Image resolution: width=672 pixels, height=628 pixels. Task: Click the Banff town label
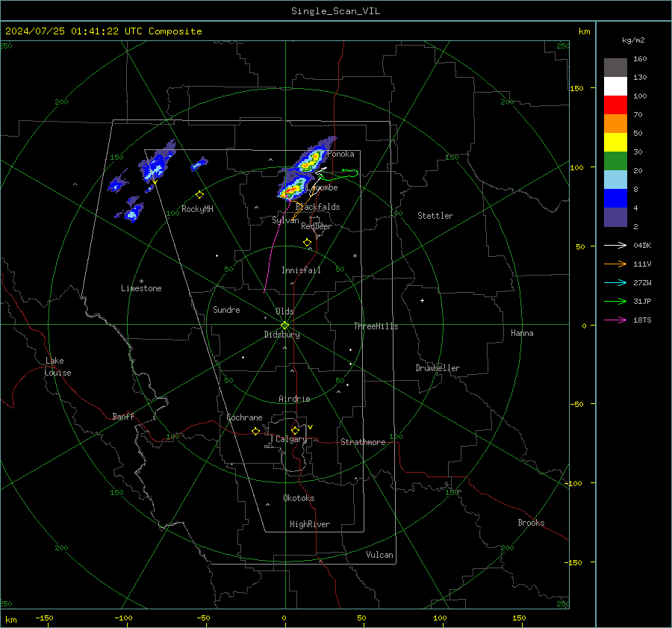[123, 417]
